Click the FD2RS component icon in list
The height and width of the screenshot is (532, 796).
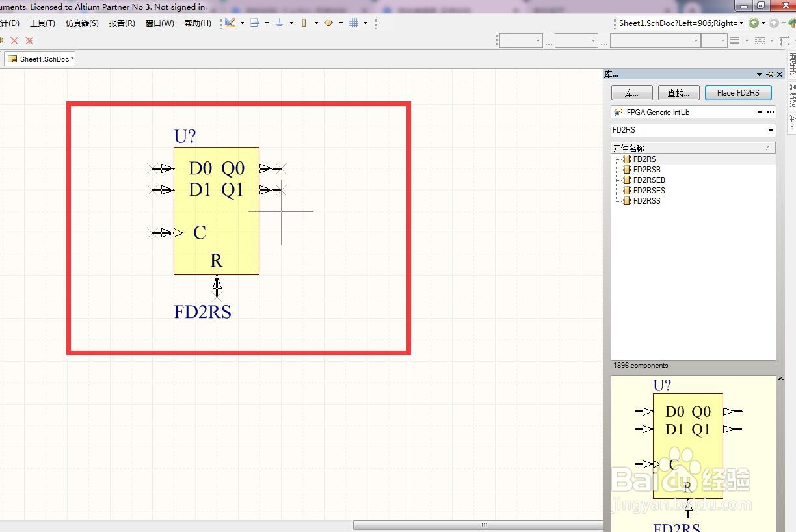(x=627, y=159)
